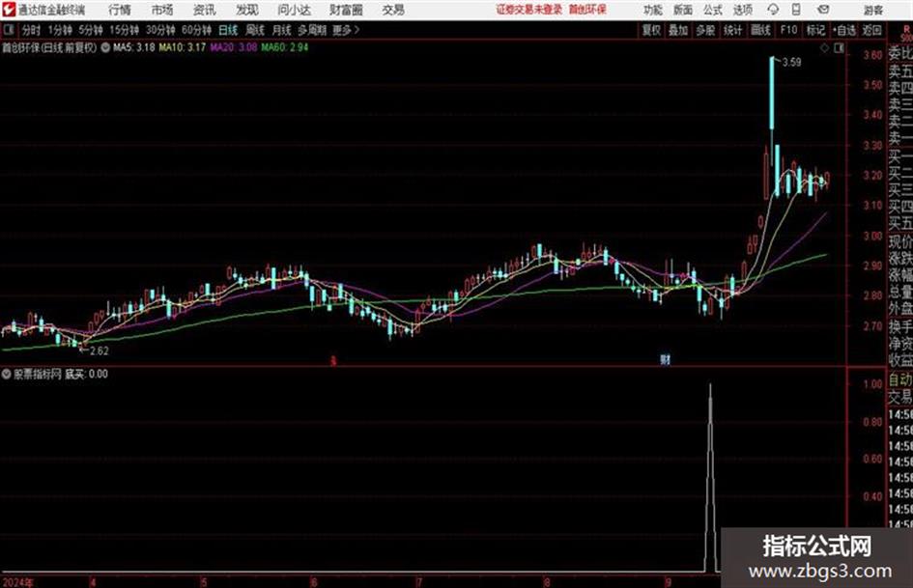Add stock via •自选 button
Image resolution: width=913 pixels, height=588 pixels.
[844, 30]
